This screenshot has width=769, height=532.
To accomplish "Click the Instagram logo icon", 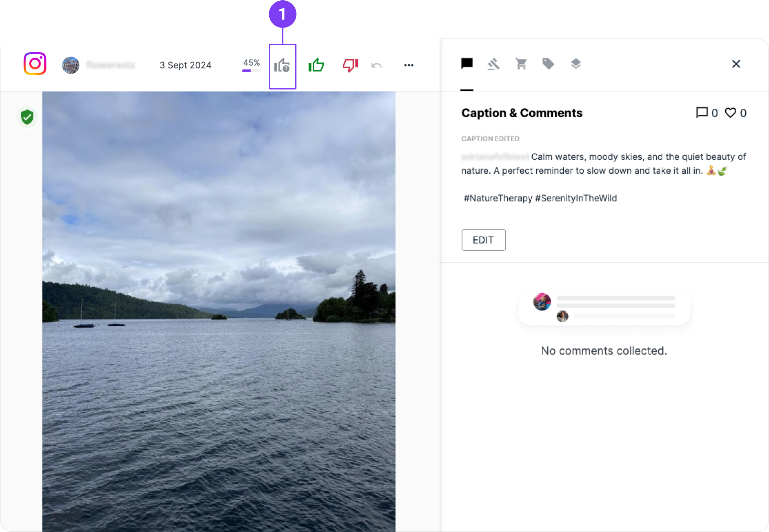I will click(x=35, y=64).
